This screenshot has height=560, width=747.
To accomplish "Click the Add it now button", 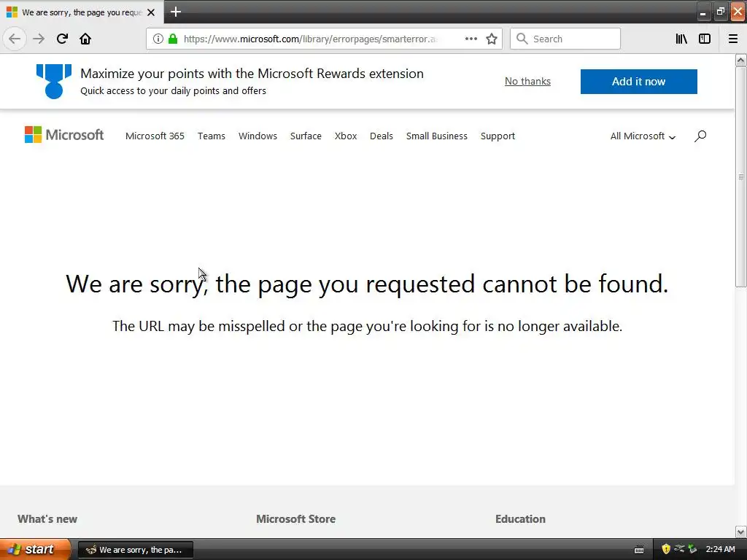I will click(638, 82).
